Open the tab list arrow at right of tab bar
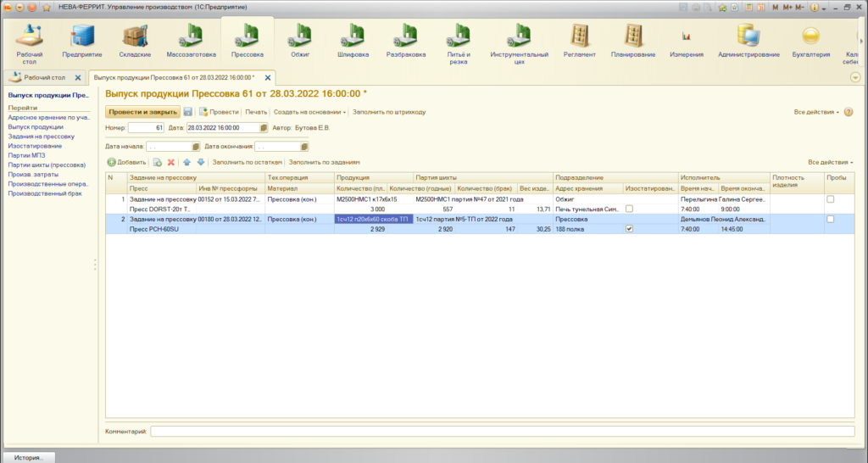Viewport: 868px width, 463px height. coord(855,77)
